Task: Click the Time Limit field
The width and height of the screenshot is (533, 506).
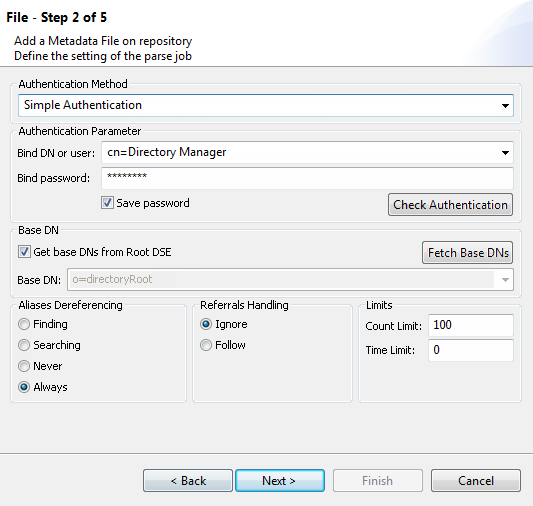Action: (x=471, y=350)
